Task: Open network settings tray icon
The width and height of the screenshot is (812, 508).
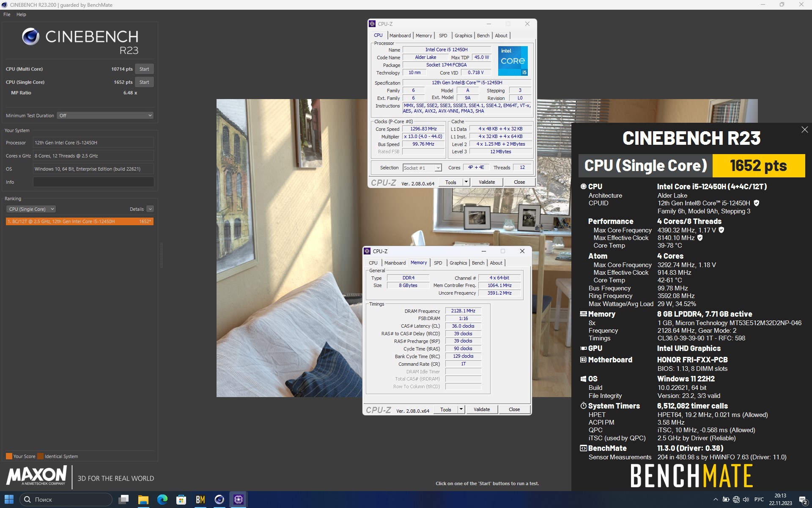Action: (736, 500)
